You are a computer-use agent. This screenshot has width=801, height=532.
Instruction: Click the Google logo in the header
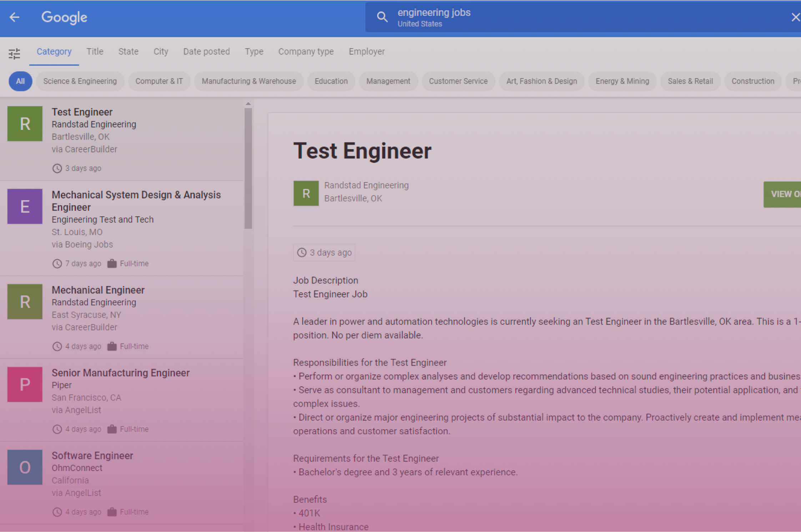[64, 17]
